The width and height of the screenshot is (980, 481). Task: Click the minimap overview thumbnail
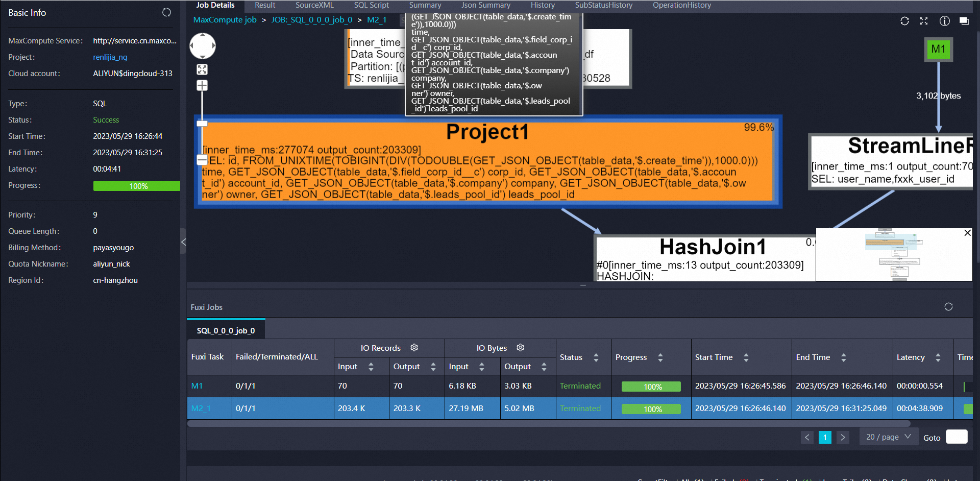point(894,254)
